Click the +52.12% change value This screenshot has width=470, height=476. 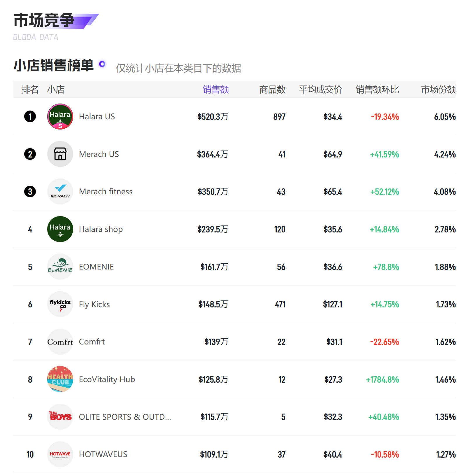click(385, 192)
